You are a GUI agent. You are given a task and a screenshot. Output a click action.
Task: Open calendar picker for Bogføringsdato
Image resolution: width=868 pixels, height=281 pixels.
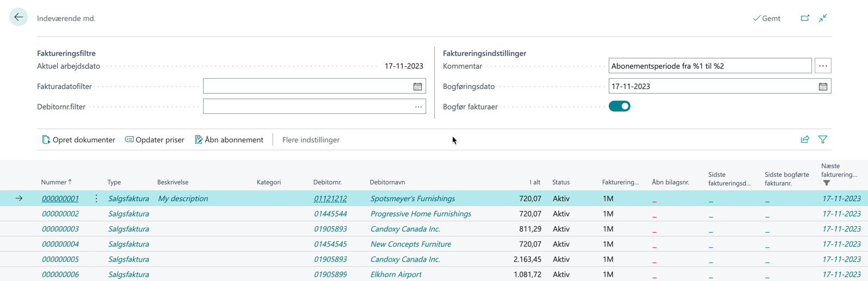[823, 86]
